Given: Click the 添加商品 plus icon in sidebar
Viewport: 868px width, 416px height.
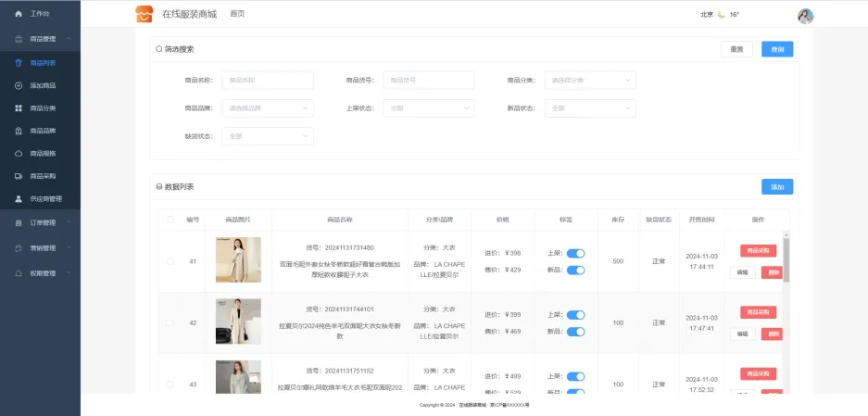Looking at the screenshot, I should click(19, 85).
